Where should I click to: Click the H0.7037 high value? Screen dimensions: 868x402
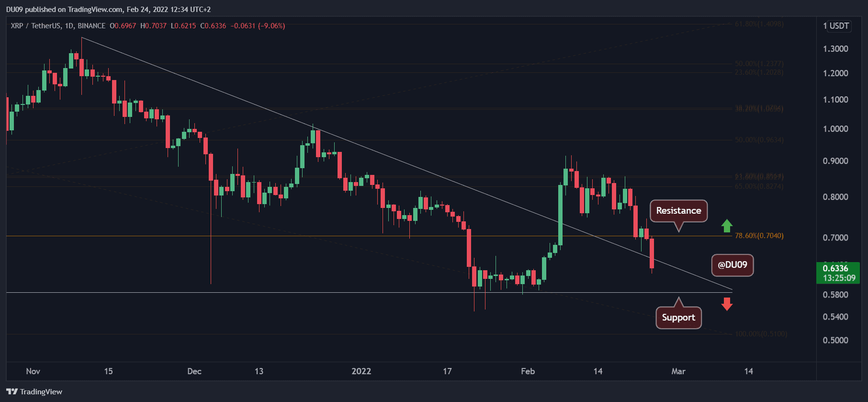[153, 26]
